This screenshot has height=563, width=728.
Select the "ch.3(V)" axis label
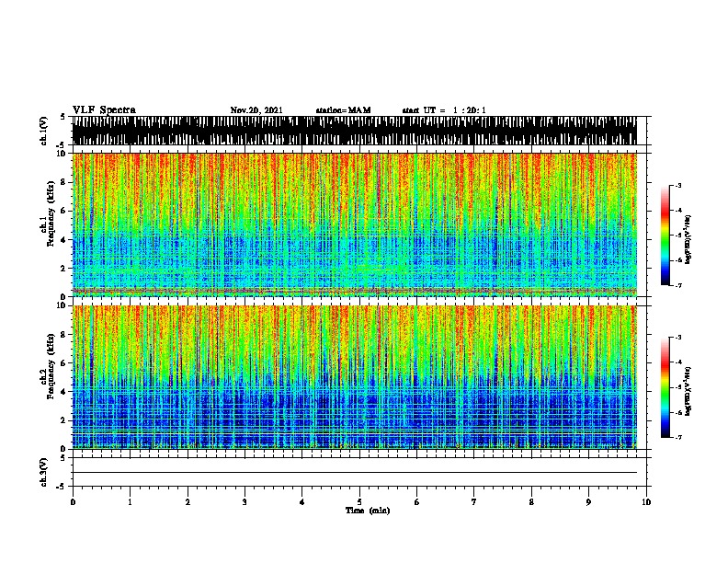coord(44,473)
